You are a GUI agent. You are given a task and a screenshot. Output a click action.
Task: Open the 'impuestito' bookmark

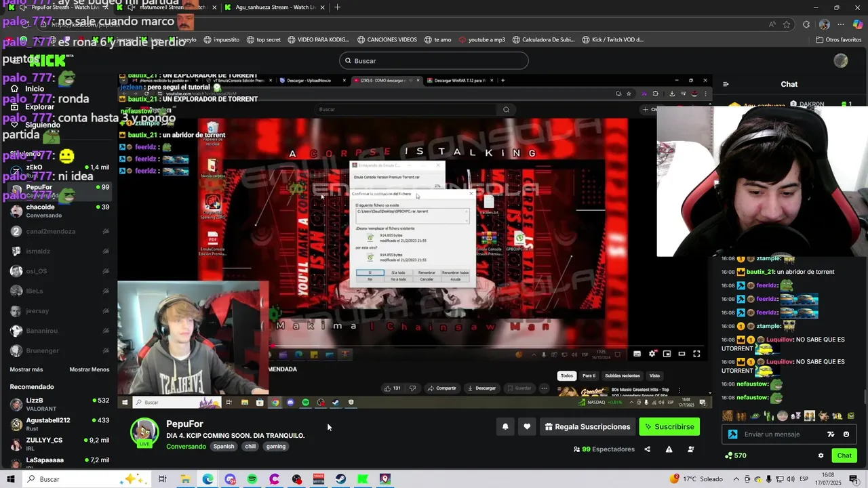point(221,39)
